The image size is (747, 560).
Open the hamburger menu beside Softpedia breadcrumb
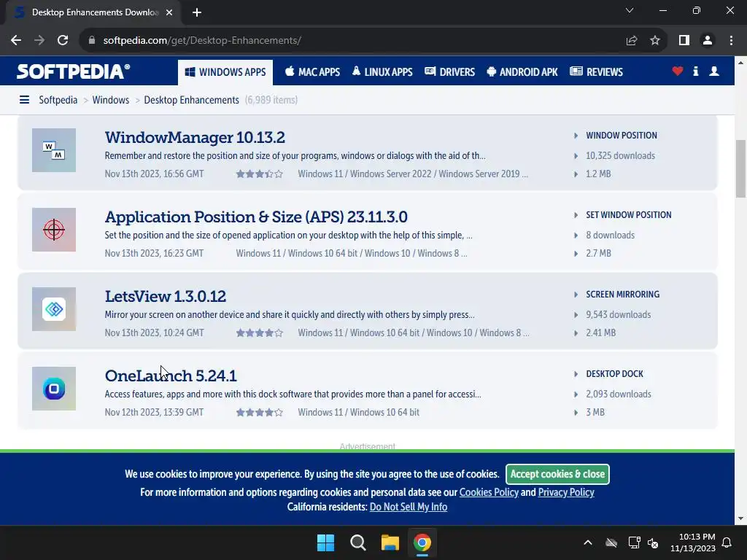[24, 99]
